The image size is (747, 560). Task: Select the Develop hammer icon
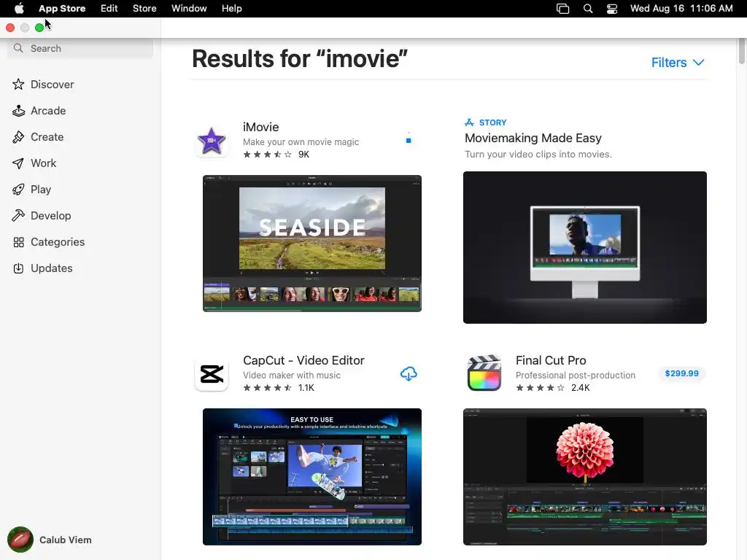(18, 216)
